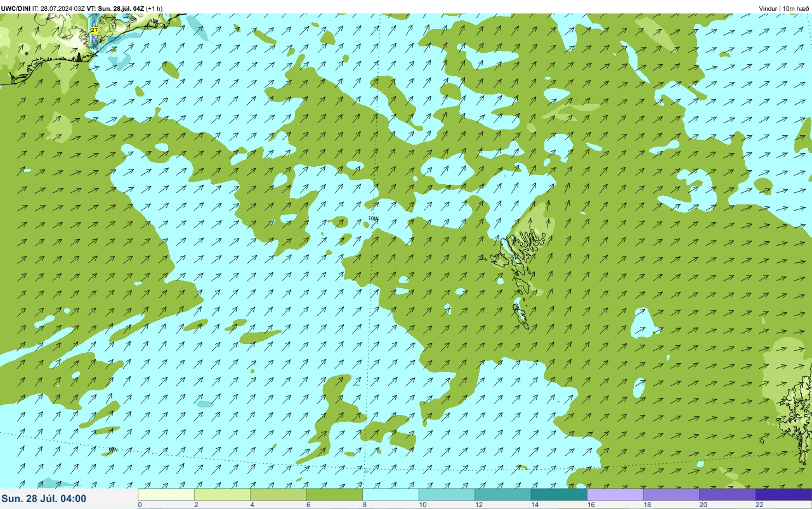
Task: Click the 'Vindur í 10m hæð' title
Action: 784,8
